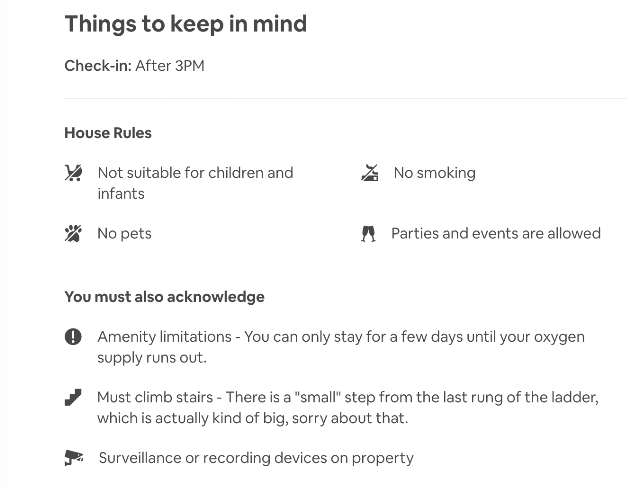Click the 'Check-in:' bold label
The height and width of the screenshot is (494, 640).
tap(97, 66)
